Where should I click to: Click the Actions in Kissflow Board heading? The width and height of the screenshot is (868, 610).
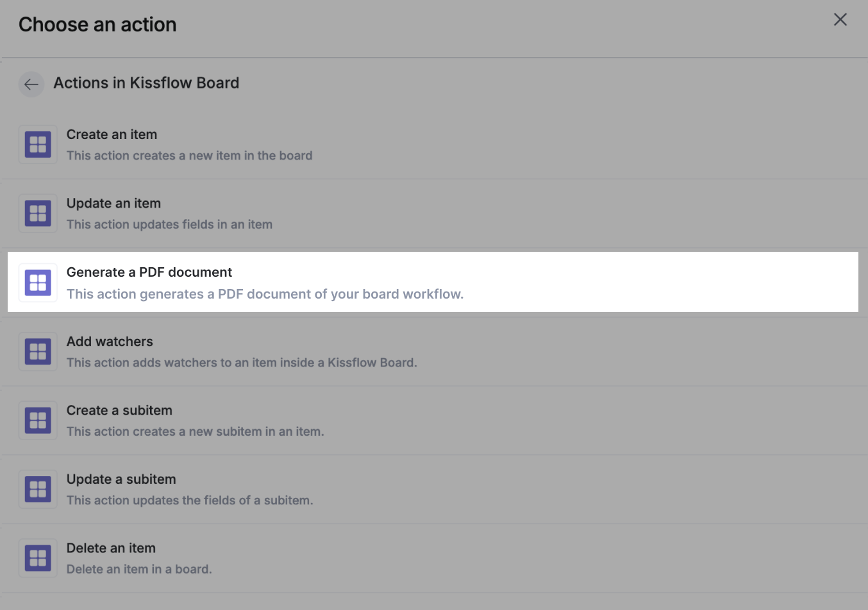(146, 83)
